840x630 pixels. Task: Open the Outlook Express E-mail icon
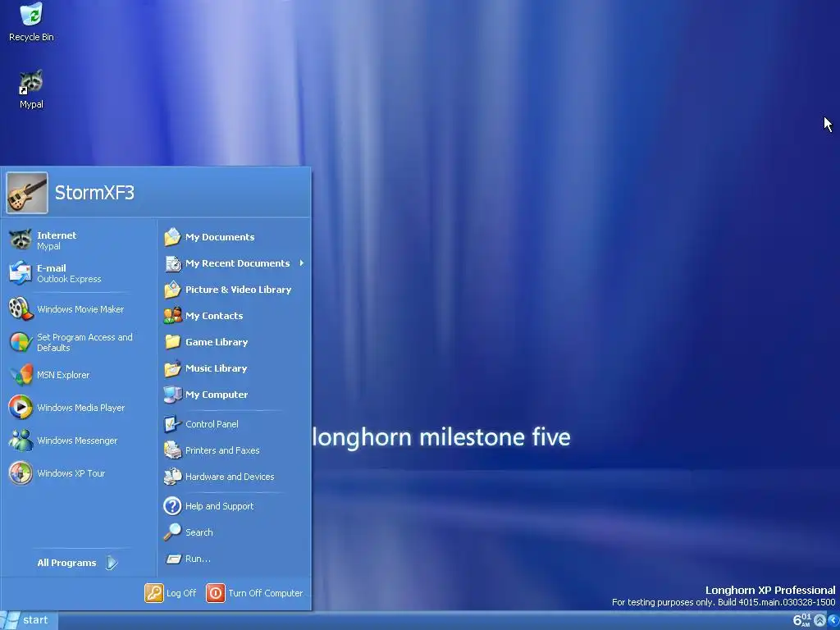pyautogui.click(x=21, y=272)
